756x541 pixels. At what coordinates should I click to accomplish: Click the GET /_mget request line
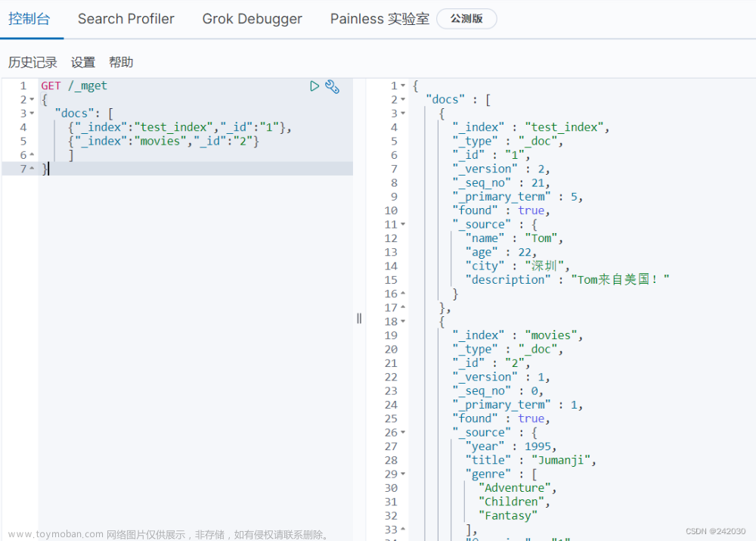74,86
